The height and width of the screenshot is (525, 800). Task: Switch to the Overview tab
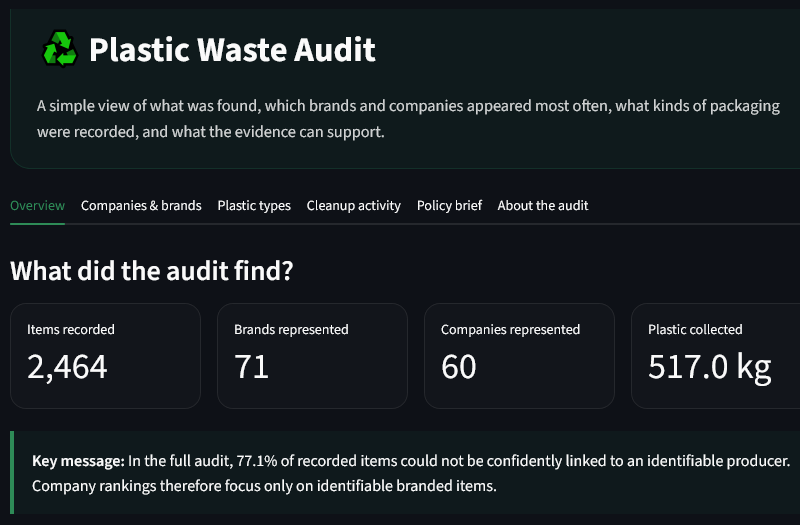[37, 206]
